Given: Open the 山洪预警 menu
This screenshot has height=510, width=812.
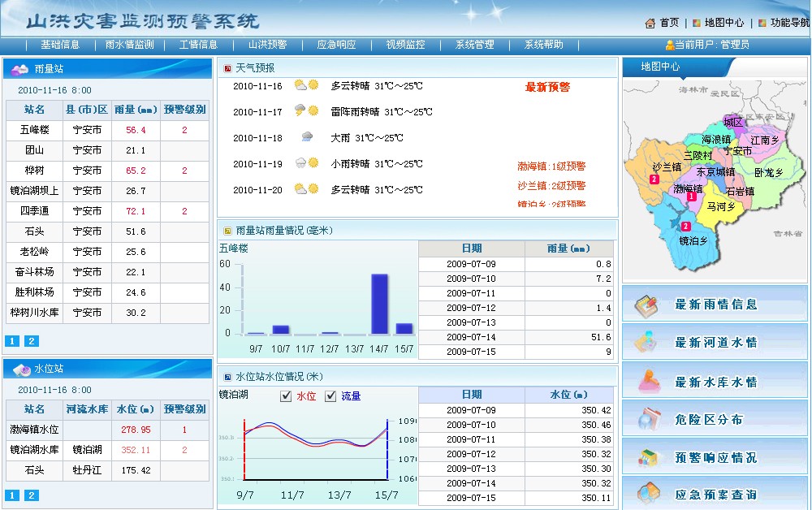Looking at the screenshot, I should pos(267,45).
